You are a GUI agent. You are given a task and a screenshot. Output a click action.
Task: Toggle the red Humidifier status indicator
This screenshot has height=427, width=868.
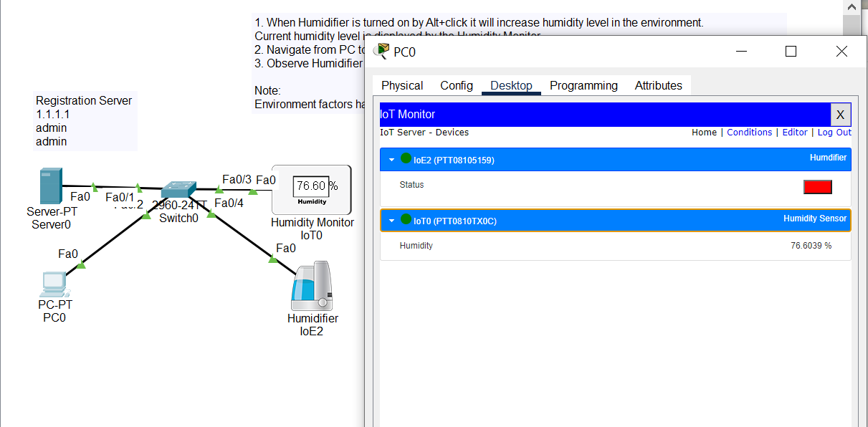[x=817, y=187]
